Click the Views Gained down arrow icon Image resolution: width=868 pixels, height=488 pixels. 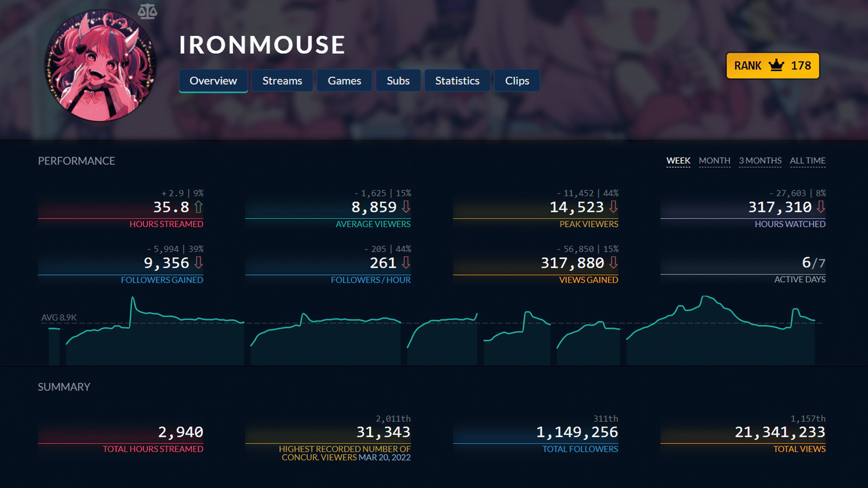[x=613, y=263]
